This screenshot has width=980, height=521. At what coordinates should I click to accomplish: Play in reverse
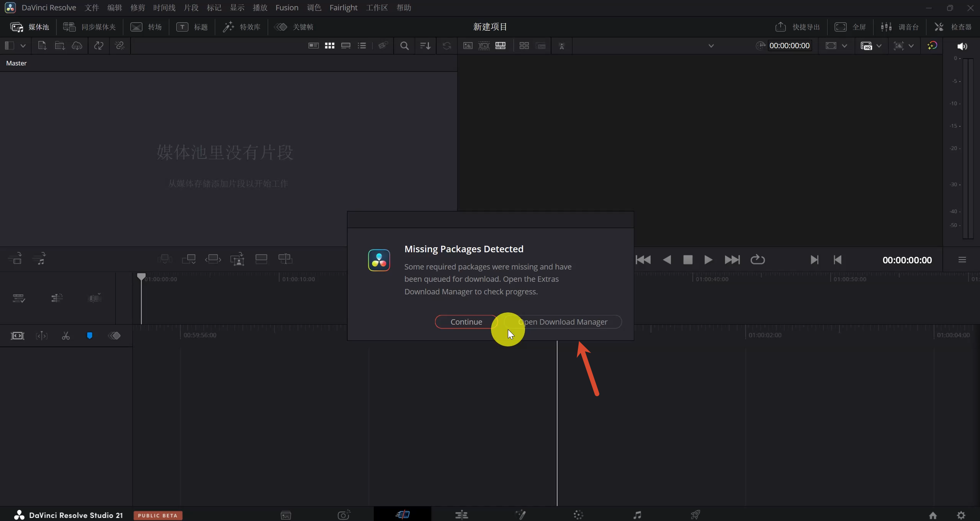click(x=667, y=260)
